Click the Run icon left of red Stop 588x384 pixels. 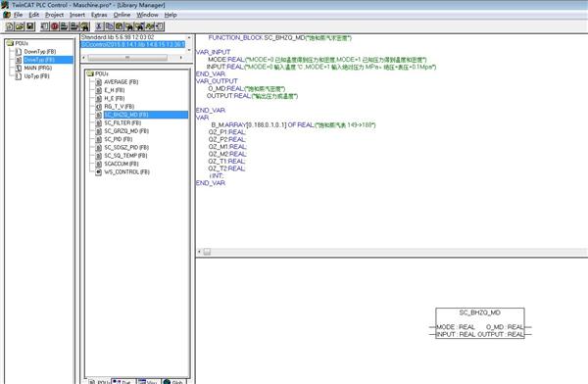pos(45,26)
